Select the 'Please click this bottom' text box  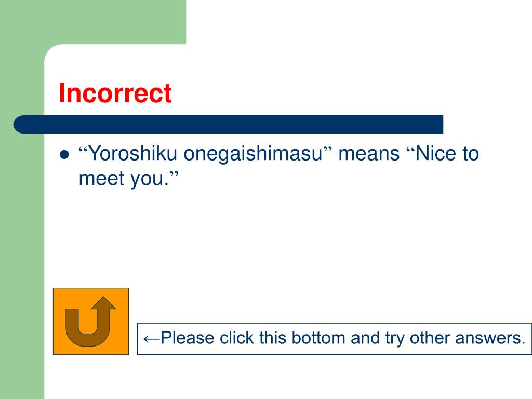[334, 339]
